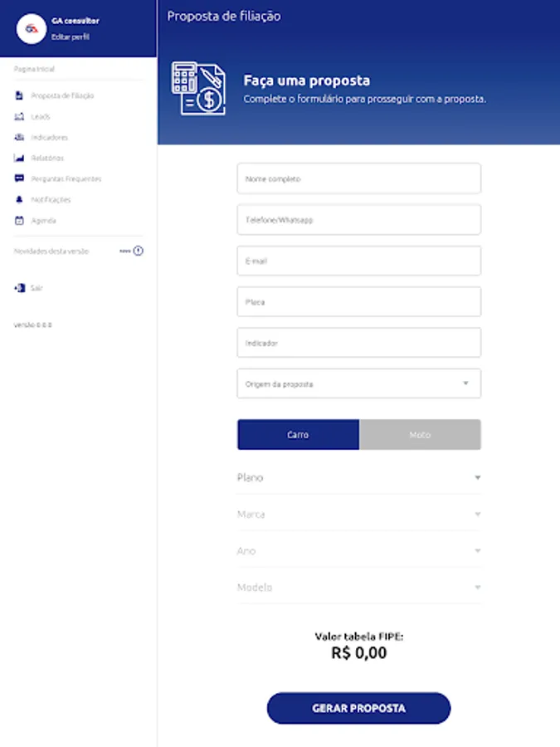The image size is (560, 747).
Task: Switch vehicle type to Moto
Action: click(420, 434)
